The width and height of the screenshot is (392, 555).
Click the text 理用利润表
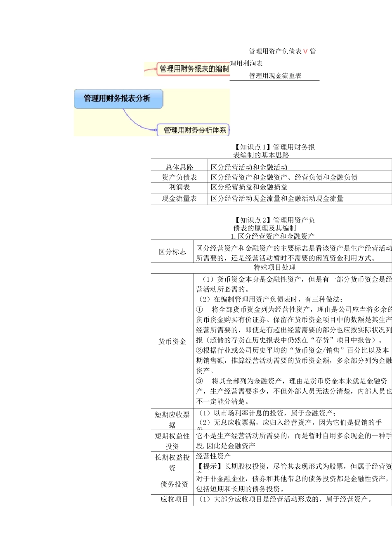tap(246, 63)
